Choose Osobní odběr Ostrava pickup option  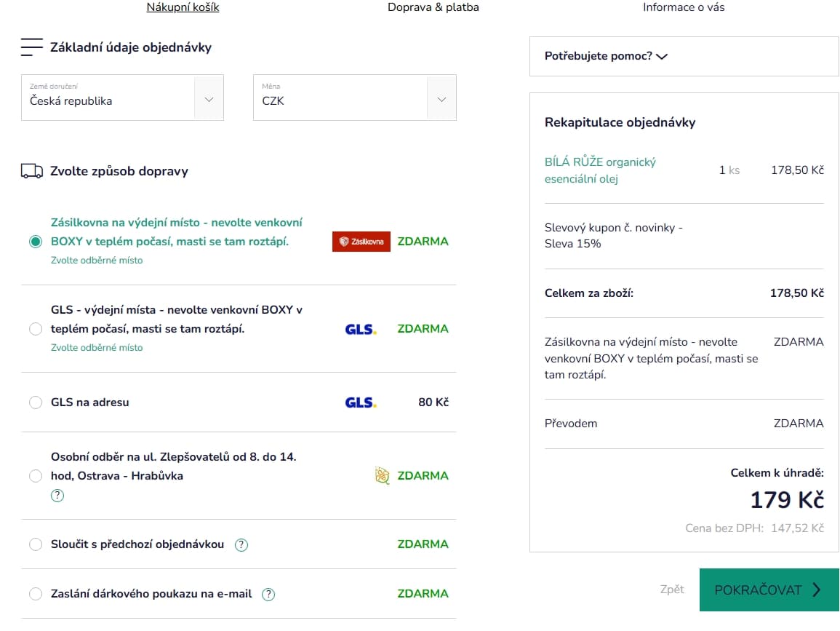coord(36,476)
